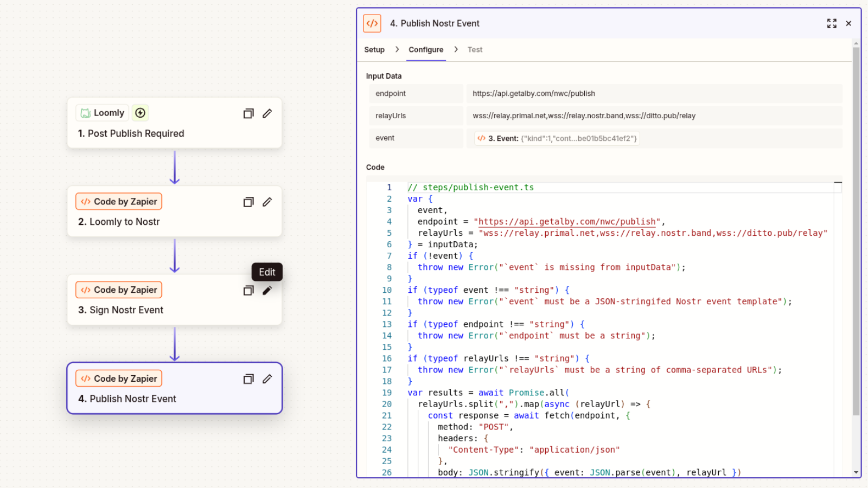This screenshot has width=868, height=488.
Task: Duplicate the Post Publish Required step
Action: coord(248,113)
